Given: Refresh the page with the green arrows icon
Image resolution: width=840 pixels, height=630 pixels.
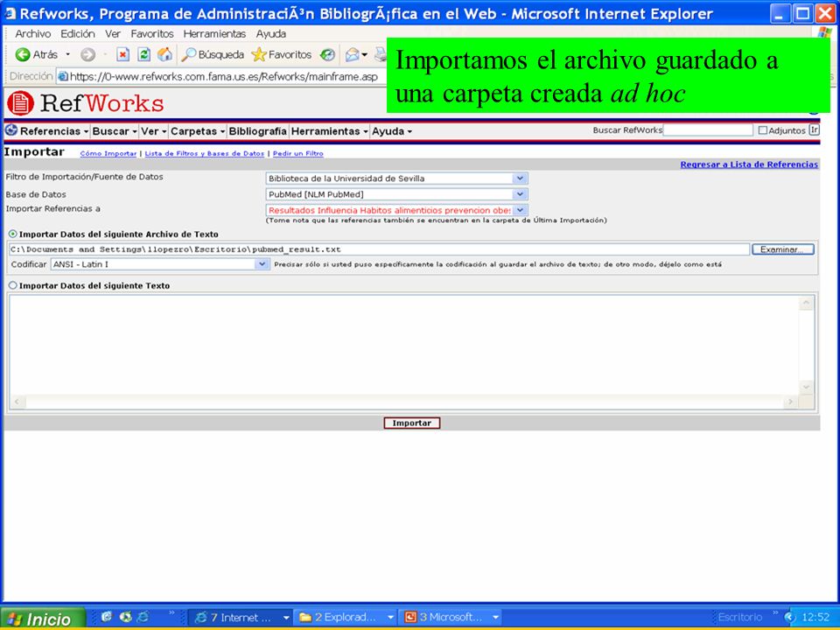Looking at the screenshot, I should coord(143,54).
